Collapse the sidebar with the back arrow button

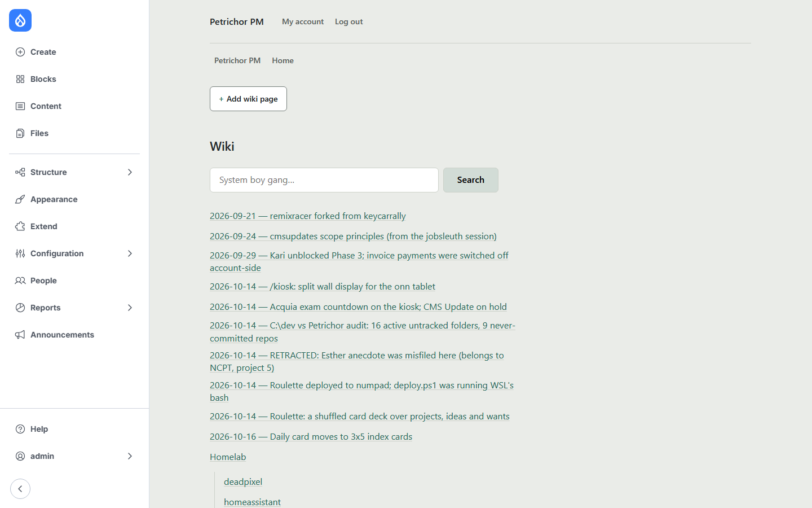pyautogui.click(x=20, y=489)
